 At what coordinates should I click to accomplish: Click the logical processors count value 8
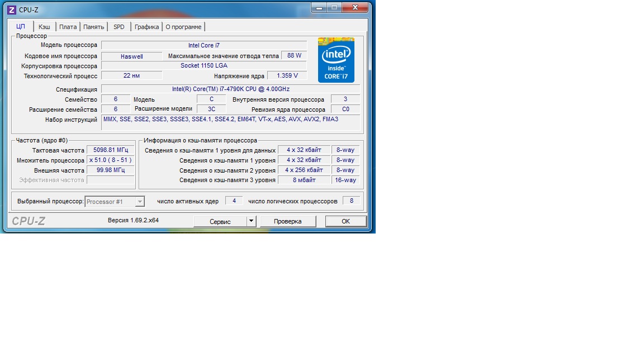351,201
